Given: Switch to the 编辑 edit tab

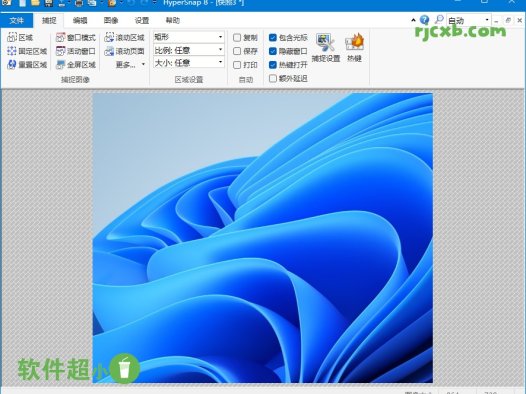Looking at the screenshot, I should [x=80, y=20].
